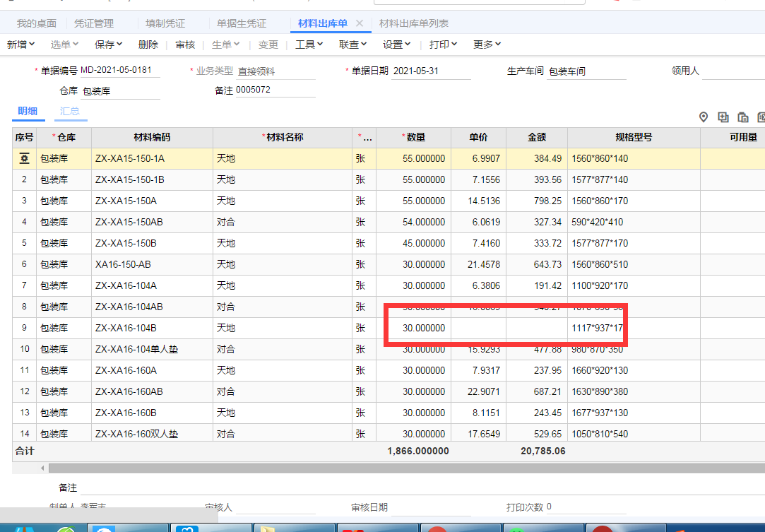The height and width of the screenshot is (532, 765).
Task: Click total quantity 1,866.000000
Action: coord(418,451)
